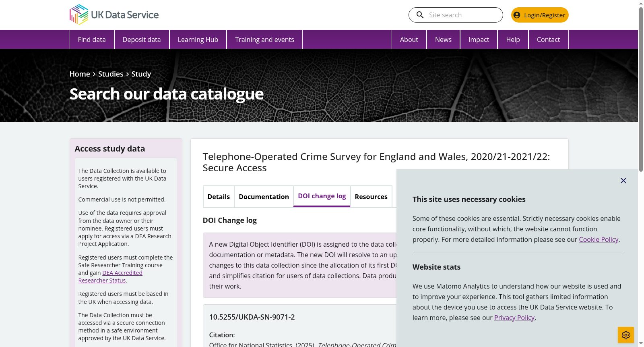The height and width of the screenshot is (347, 644).
Task: Click the site search magnifier icon
Action: [420, 15]
